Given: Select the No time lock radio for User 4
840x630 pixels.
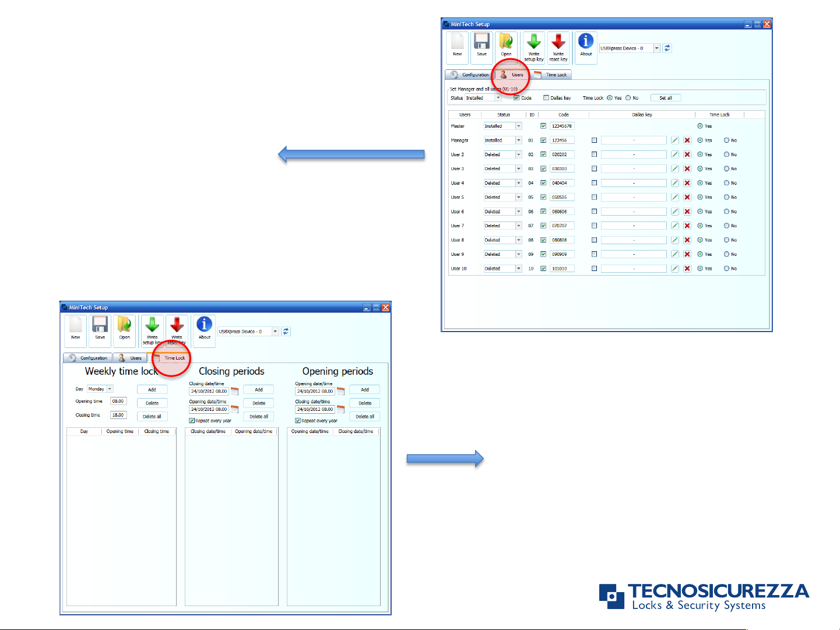Looking at the screenshot, I should [x=727, y=183].
